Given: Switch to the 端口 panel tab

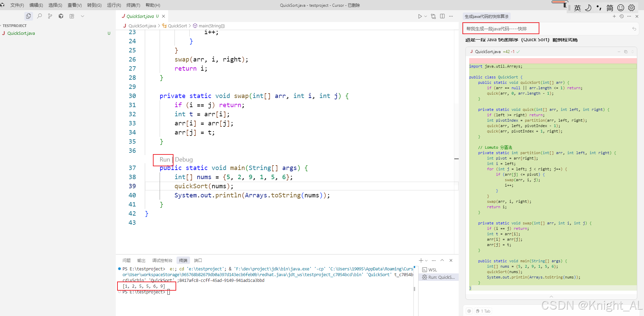Looking at the screenshot, I should click(198, 261).
